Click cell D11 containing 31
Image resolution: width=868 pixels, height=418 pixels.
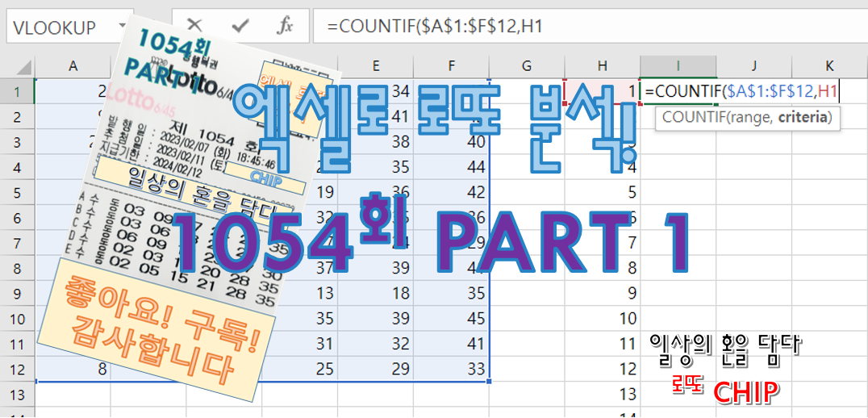click(300, 344)
